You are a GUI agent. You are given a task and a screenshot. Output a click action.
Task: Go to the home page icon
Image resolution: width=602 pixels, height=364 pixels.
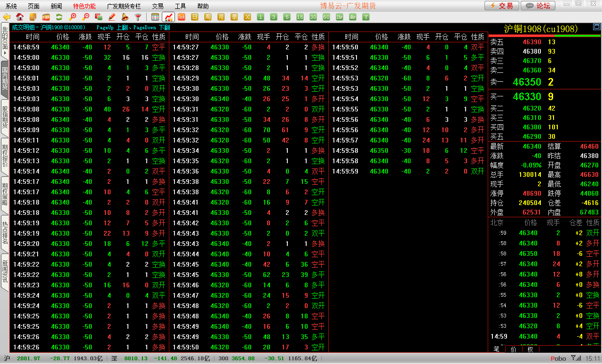click(20, 17)
